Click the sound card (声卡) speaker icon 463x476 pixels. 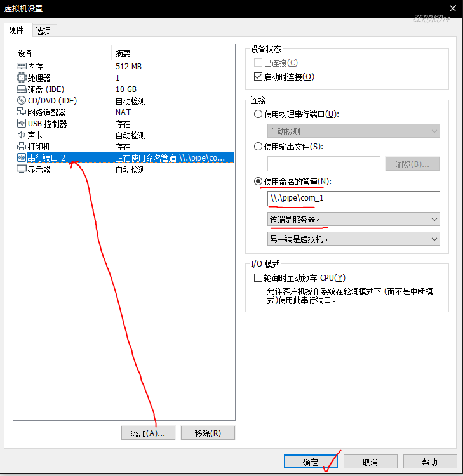[21, 135]
